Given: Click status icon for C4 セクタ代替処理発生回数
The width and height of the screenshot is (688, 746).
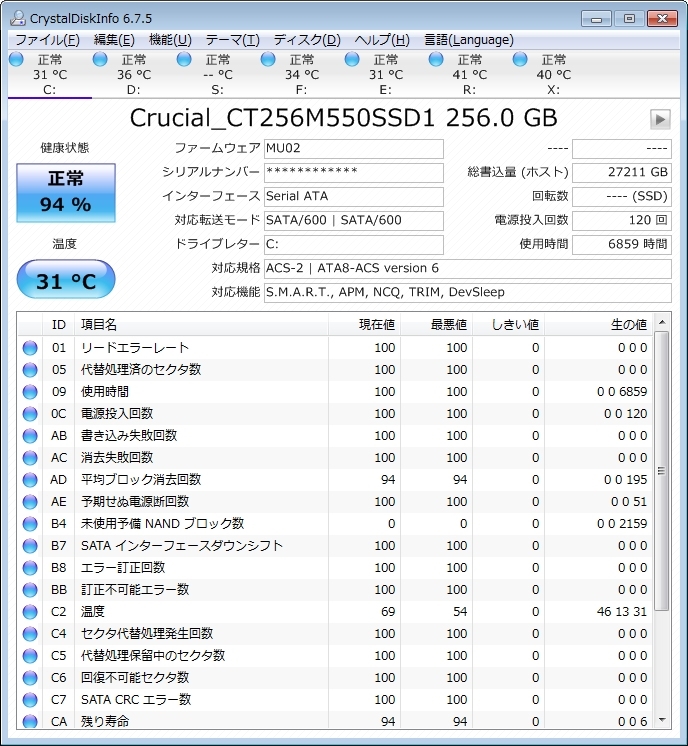Looking at the screenshot, I should (x=30, y=634).
